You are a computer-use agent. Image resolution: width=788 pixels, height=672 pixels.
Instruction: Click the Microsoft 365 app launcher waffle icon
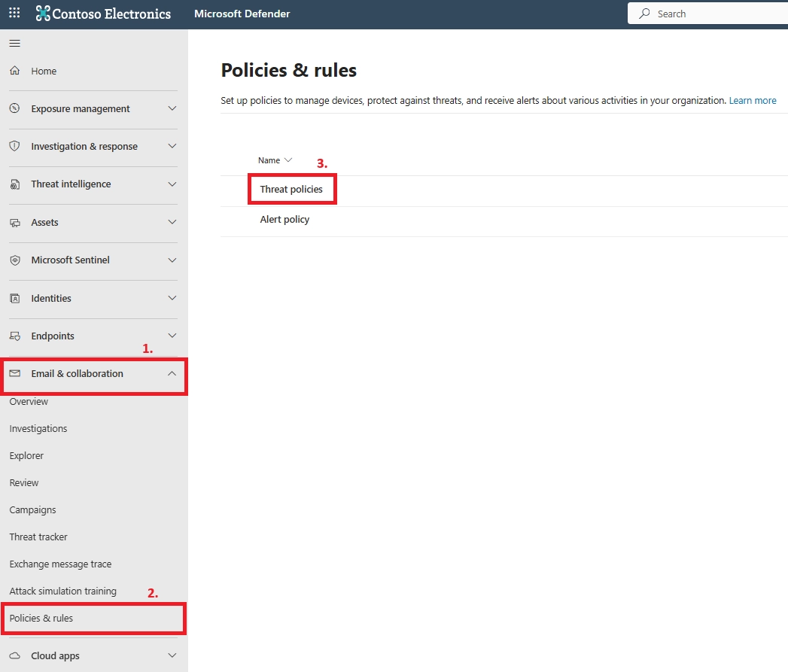click(14, 13)
